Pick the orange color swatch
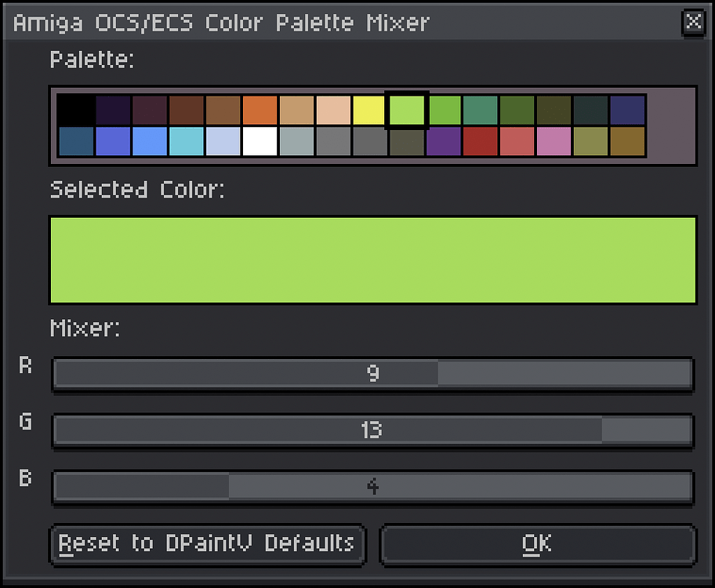The width and height of the screenshot is (715, 588). click(x=260, y=111)
